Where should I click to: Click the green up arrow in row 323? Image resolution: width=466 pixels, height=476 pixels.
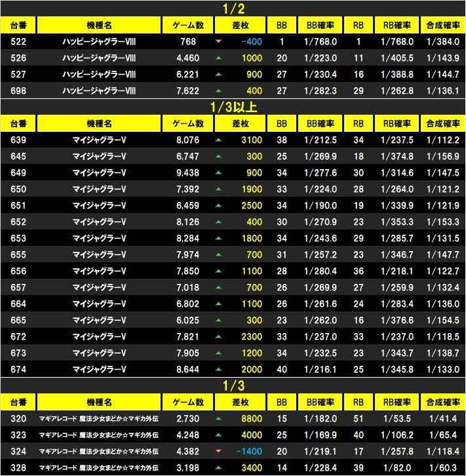click(x=218, y=435)
